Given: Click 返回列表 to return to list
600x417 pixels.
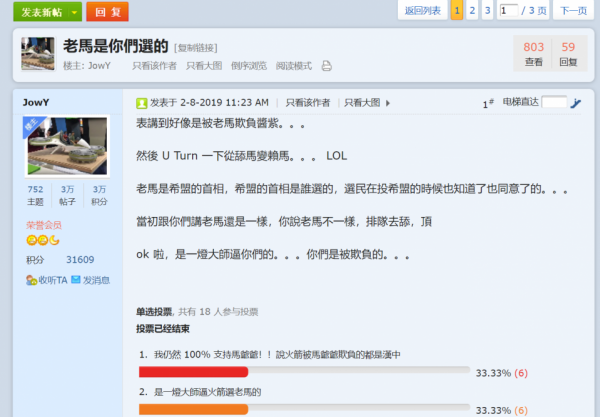Looking at the screenshot, I should pyautogui.click(x=422, y=11).
